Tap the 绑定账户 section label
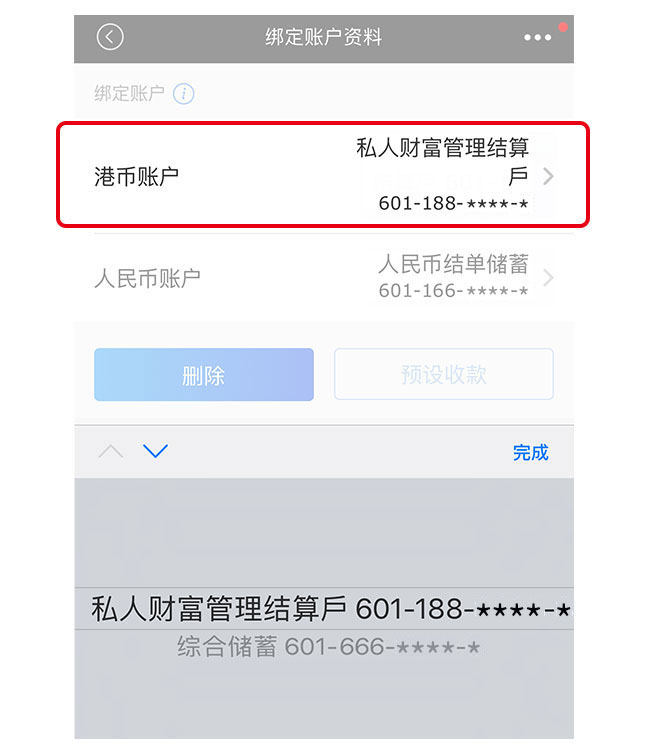Viewport: 650px width, 753px height. pyautogui.click(x=130, y=94)
